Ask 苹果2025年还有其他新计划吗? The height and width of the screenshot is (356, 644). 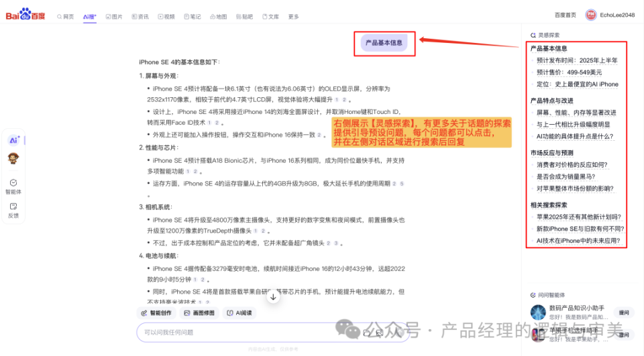[x=579, y=217]
